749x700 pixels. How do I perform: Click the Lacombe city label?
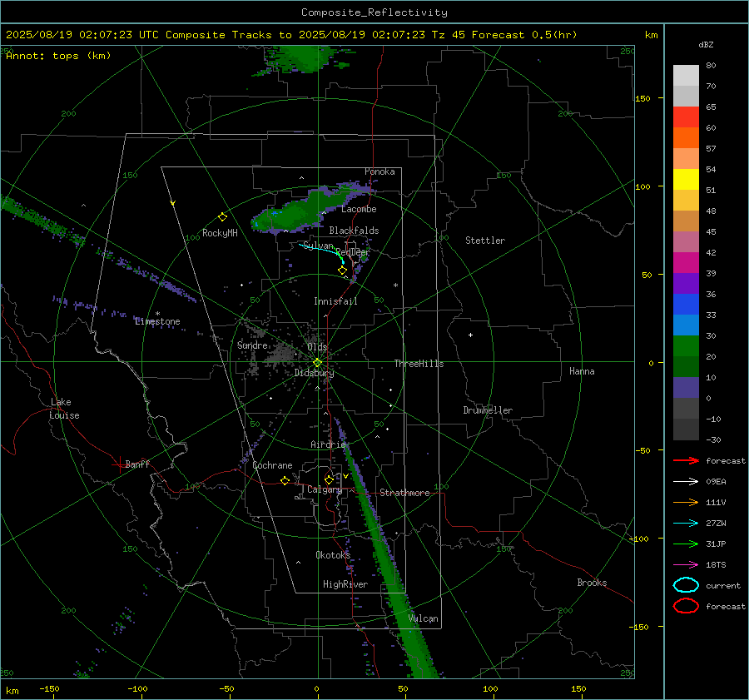359,209
